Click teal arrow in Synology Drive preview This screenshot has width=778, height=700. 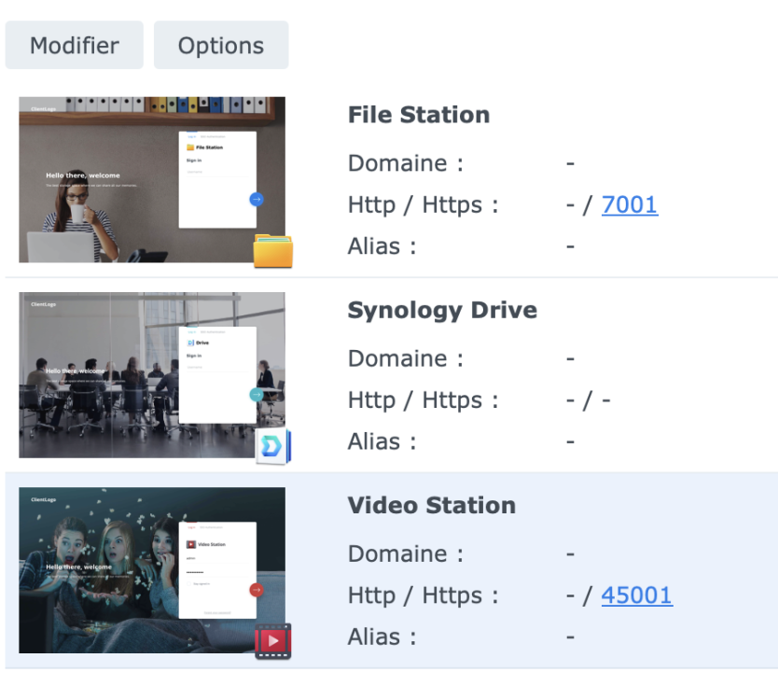(257, 395)
